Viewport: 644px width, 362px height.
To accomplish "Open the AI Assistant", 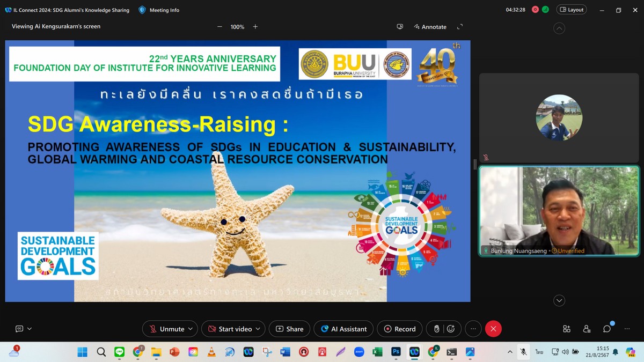I will tap(343, 329).
